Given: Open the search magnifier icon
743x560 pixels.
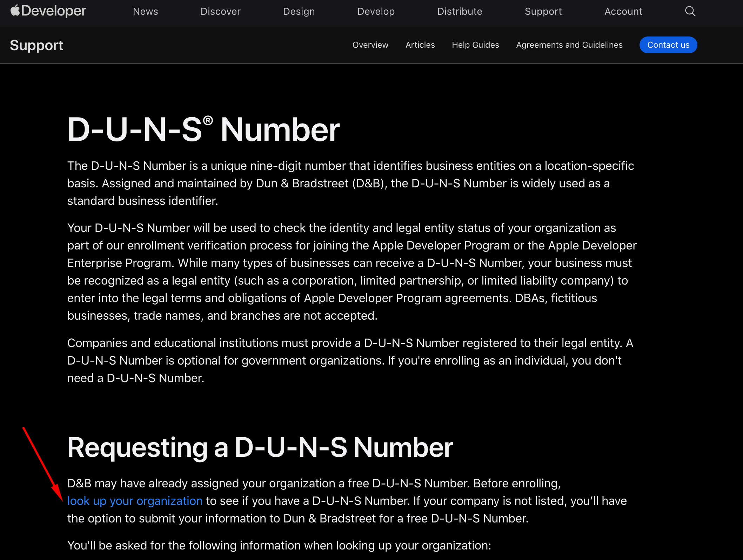Looking at the screenshot, I should pos(690,11).
